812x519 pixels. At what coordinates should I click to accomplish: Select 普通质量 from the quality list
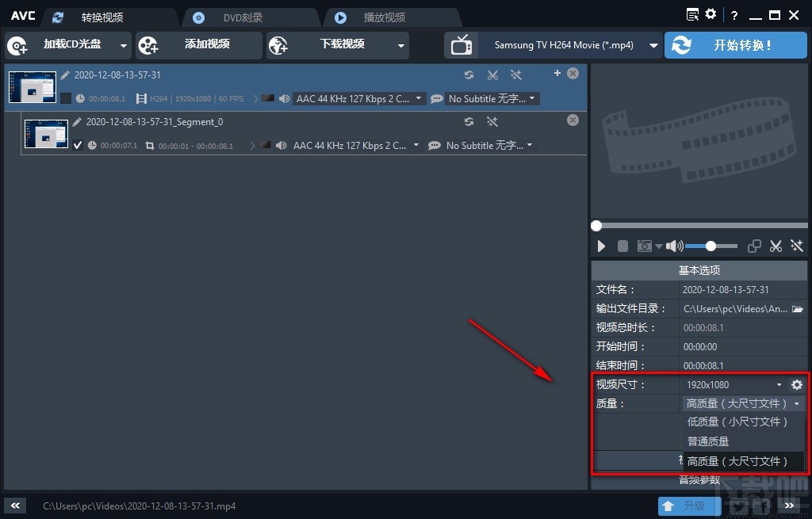tap(707, 441)
